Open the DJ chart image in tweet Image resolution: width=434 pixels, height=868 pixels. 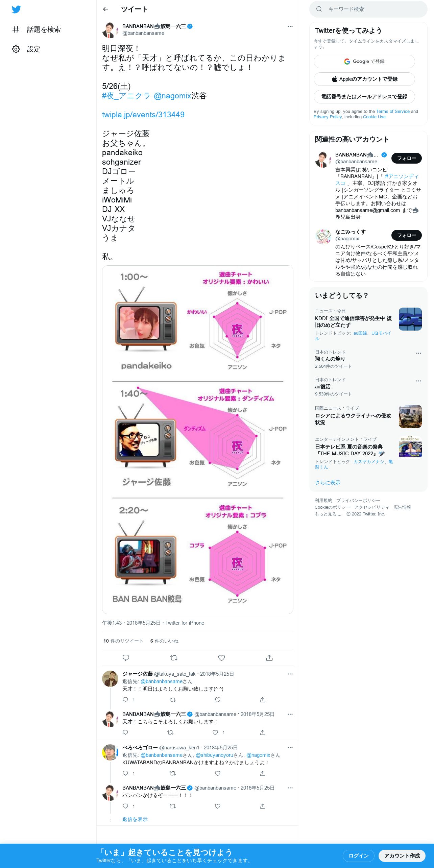(198, 439)
